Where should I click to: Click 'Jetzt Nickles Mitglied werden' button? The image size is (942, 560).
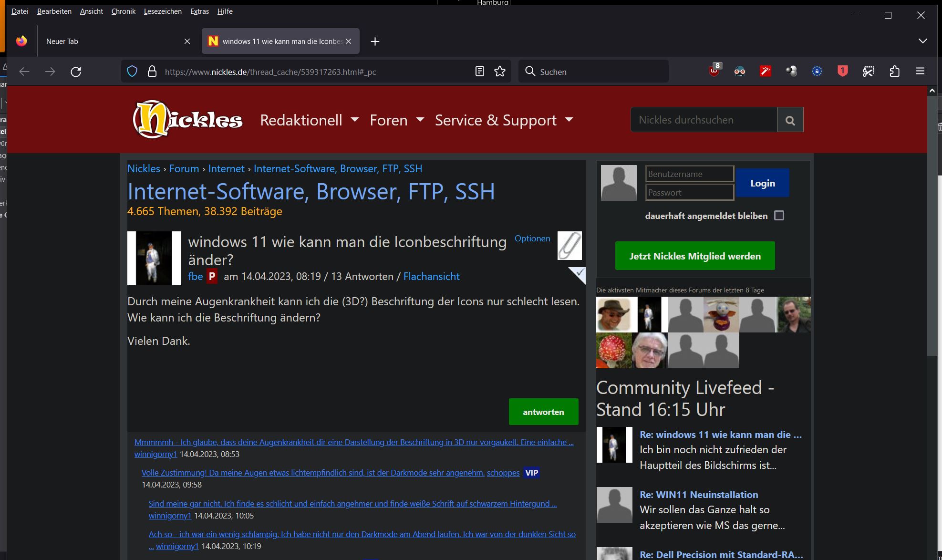coord(695,256)
